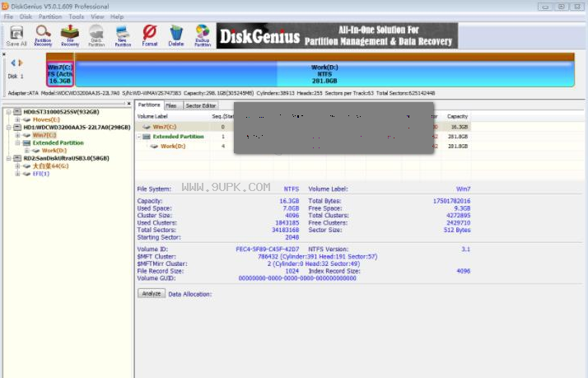Select Quick Partition toolbar icon
588x378 pixels.
96,36
